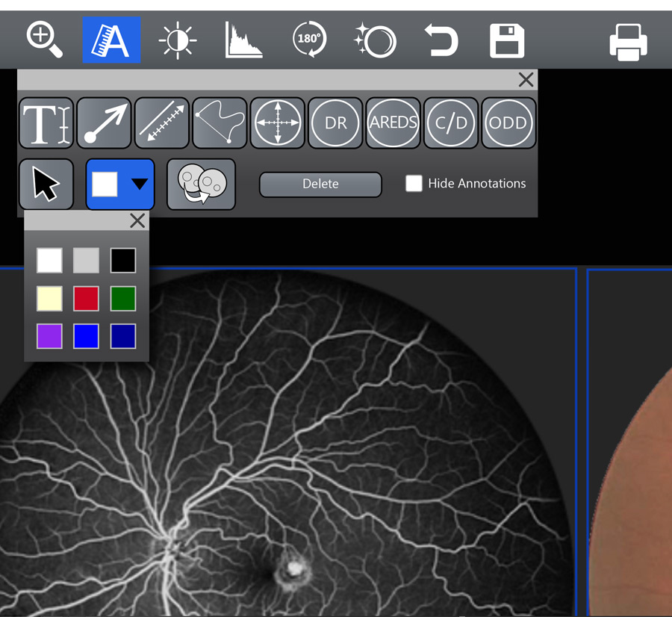The image size is (672, 617).
Task: Open the brightness adjustment tool
Action: [x=178, y=40]
